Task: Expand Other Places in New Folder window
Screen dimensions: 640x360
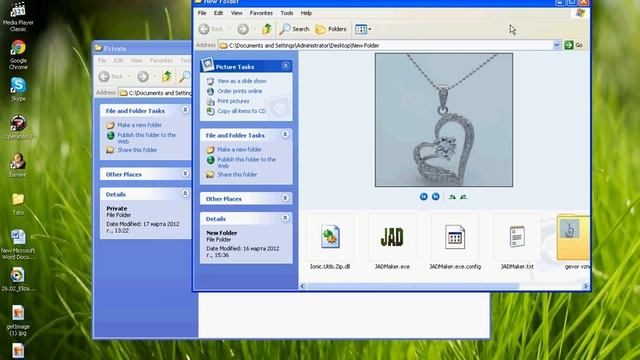Action: pos(285,198)
